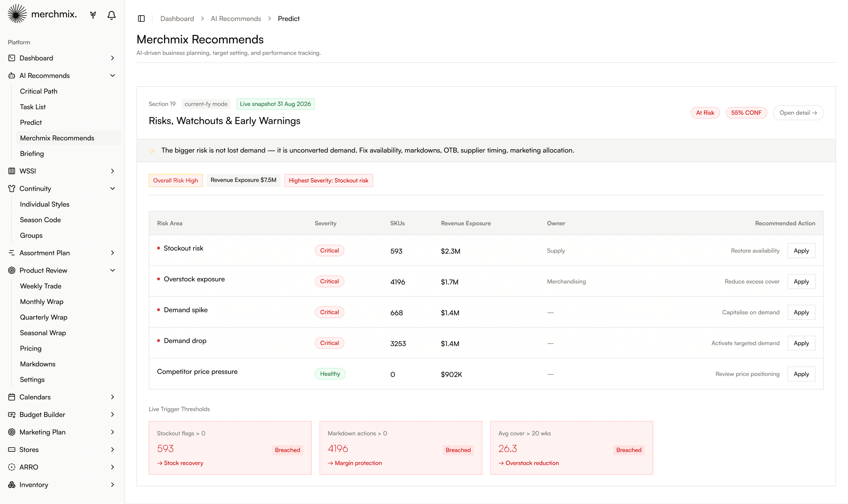Click the Continuity shirt icon
The image size is (848, 504).
12,188
